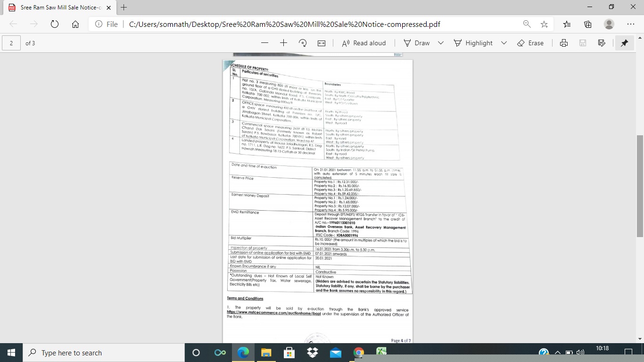
Task: Open a new browser tab
Action: point(124,8)
